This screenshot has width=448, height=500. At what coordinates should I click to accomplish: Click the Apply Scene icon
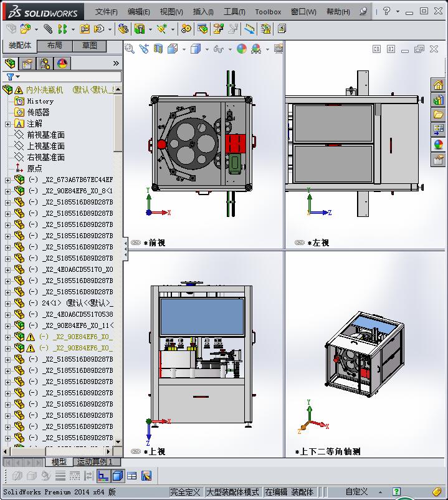(256, 49)
